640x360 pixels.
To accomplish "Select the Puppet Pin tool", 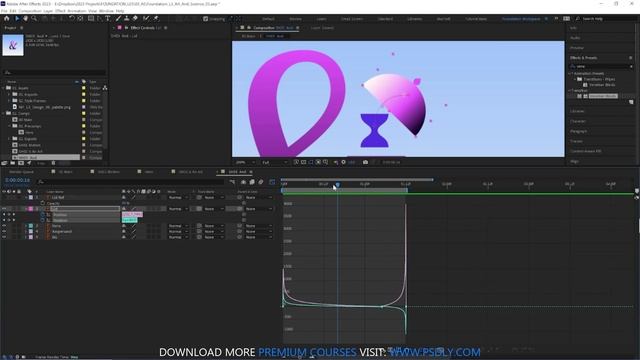I will tap(156, 18).
